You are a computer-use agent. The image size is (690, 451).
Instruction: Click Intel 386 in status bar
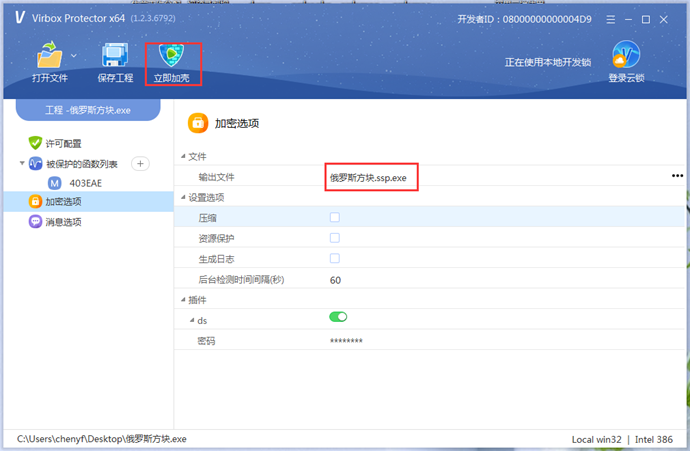point(653,440)
